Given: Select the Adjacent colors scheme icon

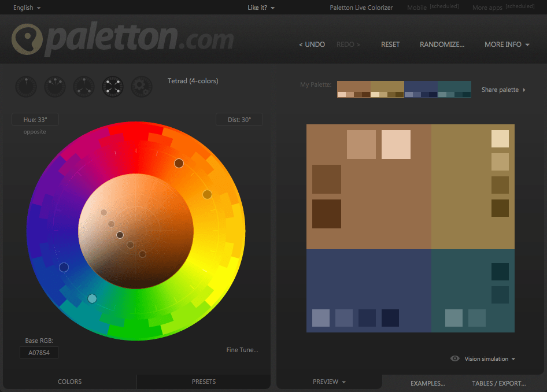Looking at the screenshot, I should click(x=55, y=87).
